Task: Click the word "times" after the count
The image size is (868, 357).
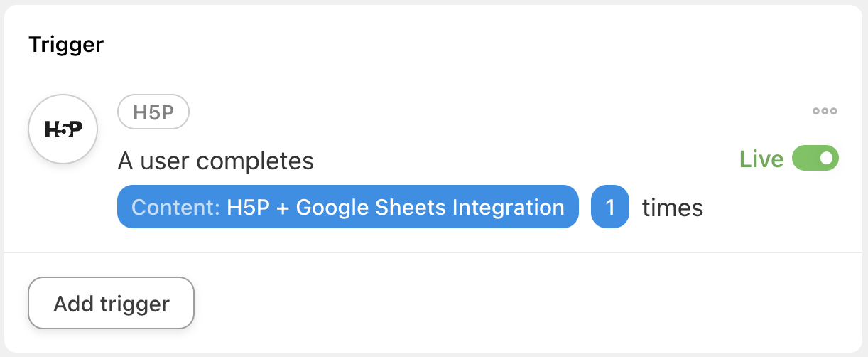Action: coord(672,208)
